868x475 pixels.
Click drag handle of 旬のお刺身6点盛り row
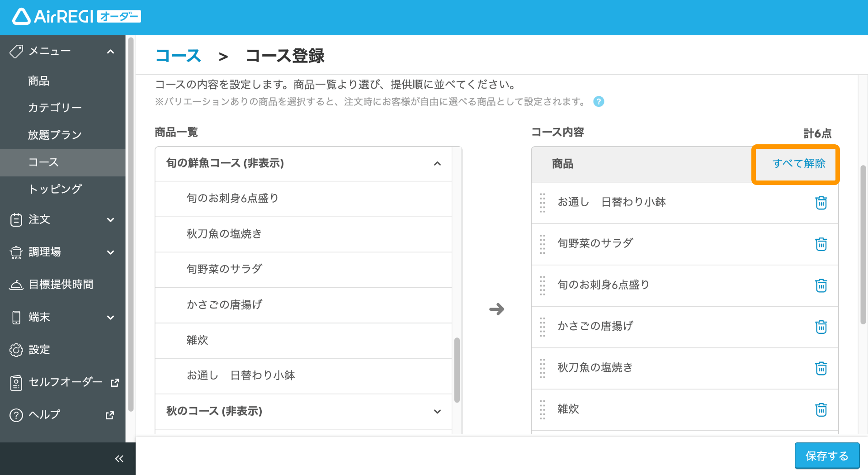pyautogui.click(x=542, y=285)
